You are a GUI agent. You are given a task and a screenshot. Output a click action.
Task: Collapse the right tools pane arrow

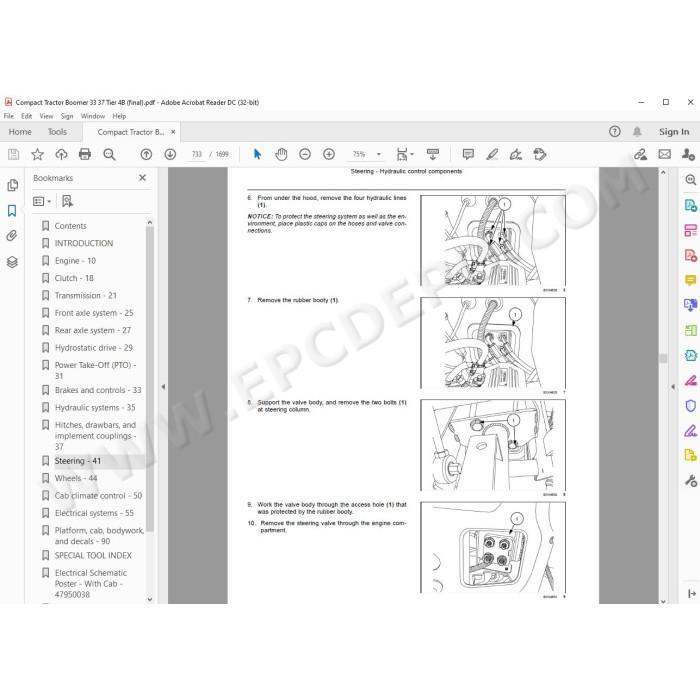(673, 387)
